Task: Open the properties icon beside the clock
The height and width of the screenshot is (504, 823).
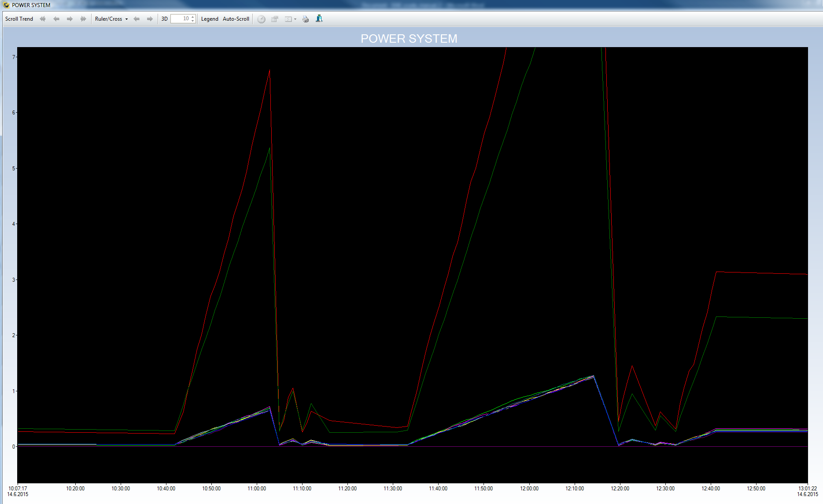Action: (275, 19)
